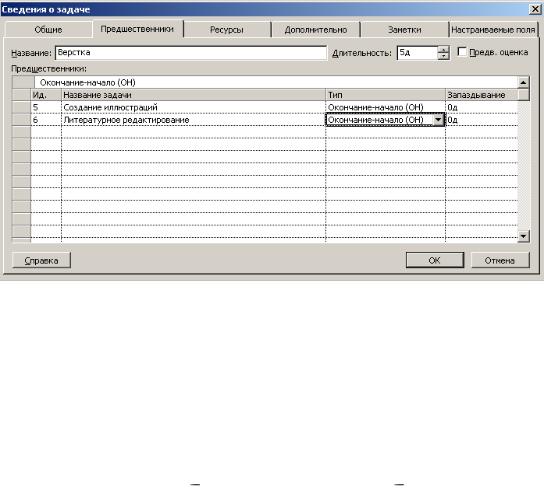This screenshot has width=544, height=494.
Task: Select the type cell of Создание иллюстраций
Action: click(x=385, y=107)
